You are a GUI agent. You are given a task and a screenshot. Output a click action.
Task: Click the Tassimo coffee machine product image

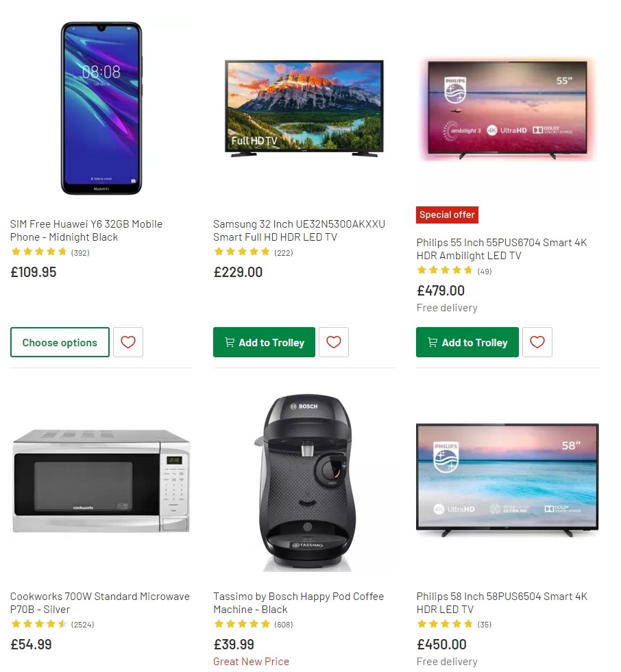304,480
